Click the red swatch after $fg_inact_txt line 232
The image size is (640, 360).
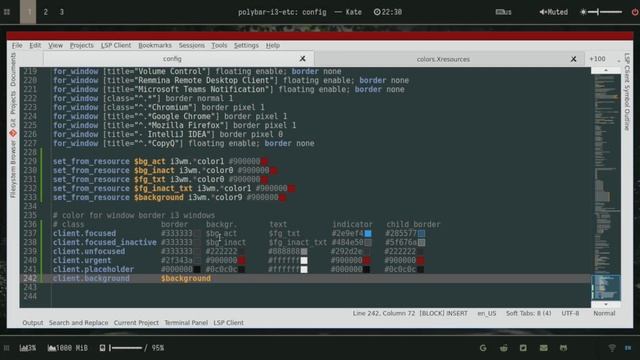pyautogui.click(x=291, y=189)
